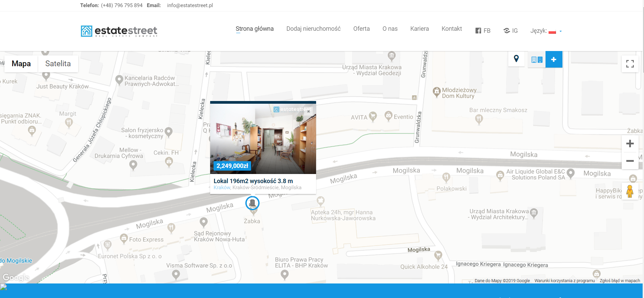
Task: Click the building marker on Mogilska
Action: pos(252,203)
